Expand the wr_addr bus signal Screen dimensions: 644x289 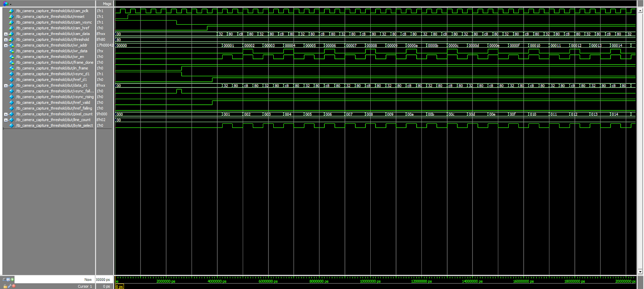pyautogui.click(x=6, y=46)
